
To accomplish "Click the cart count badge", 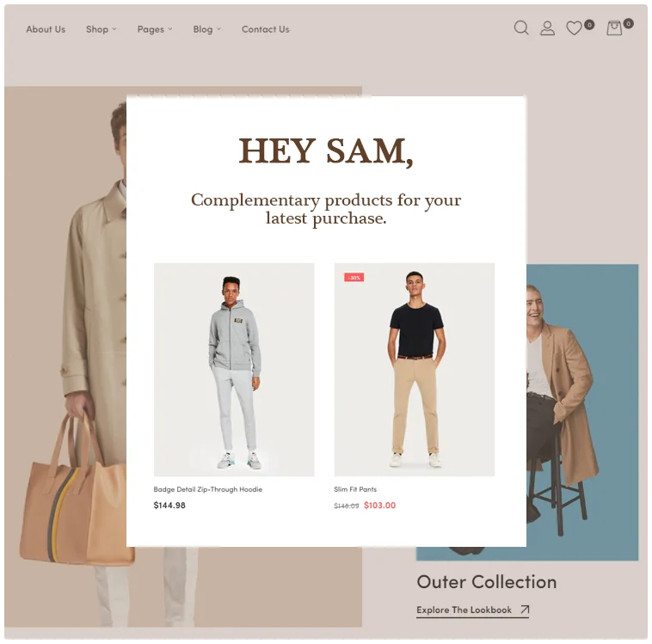I will [628, 23].
